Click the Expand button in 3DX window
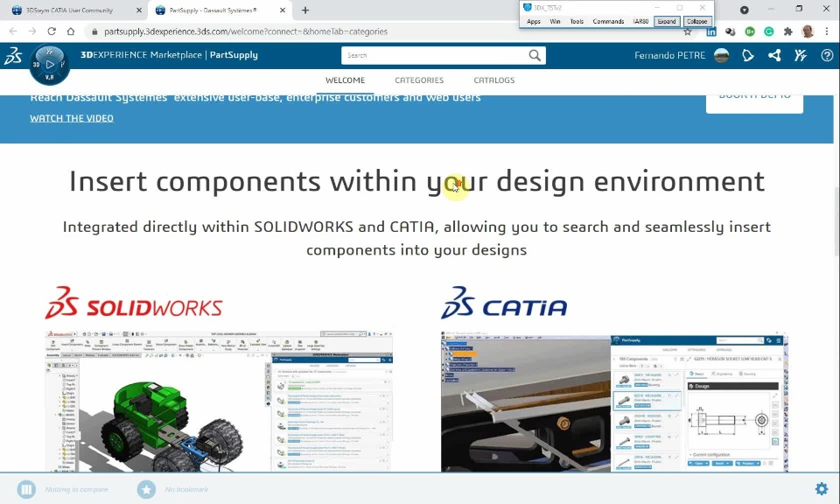The image size is (840, 504). pos(667,21)
